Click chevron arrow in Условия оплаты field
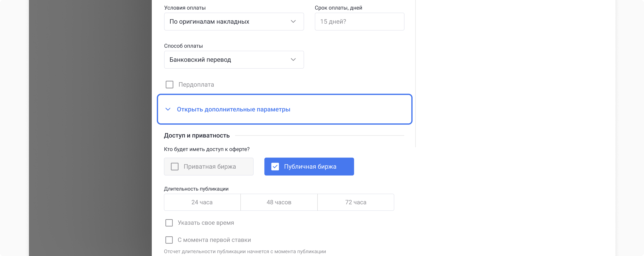The image size is (644, 256). coord(293,22)
